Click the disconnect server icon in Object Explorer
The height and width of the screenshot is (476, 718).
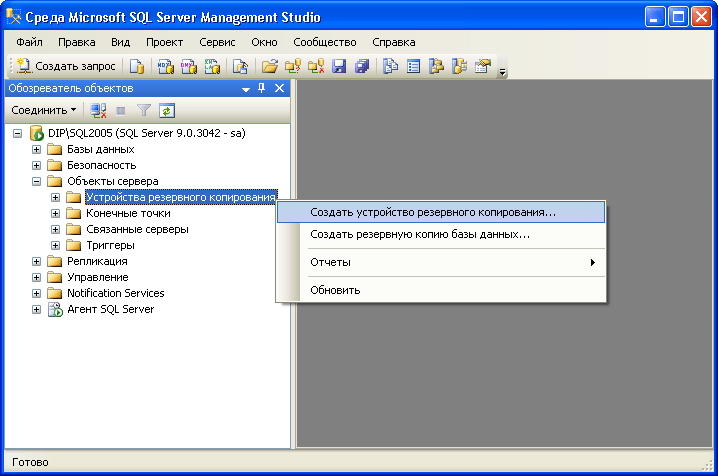pos(98,110)
